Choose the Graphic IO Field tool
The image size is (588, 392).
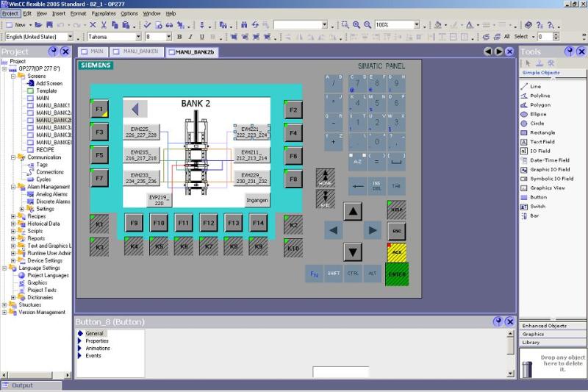(x=545, y=170)
